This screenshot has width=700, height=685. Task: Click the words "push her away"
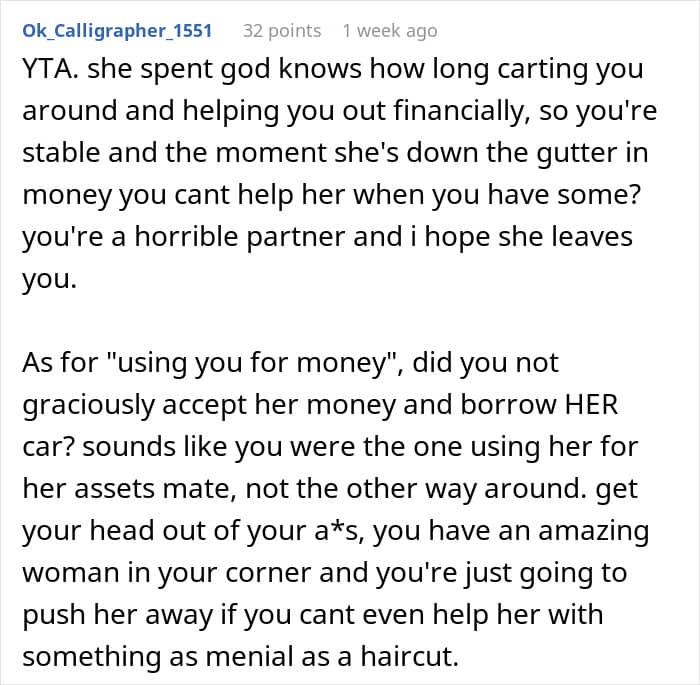117,615
